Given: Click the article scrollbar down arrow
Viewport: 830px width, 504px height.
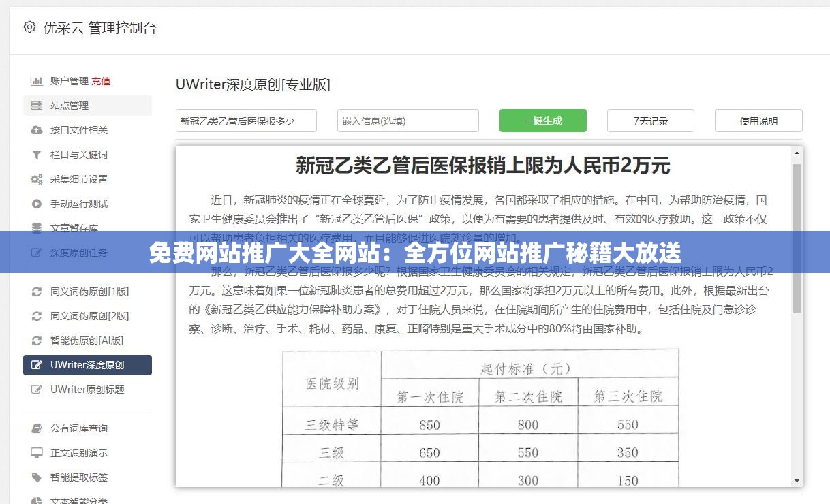Looking at the screenshot, I should 797,481.
